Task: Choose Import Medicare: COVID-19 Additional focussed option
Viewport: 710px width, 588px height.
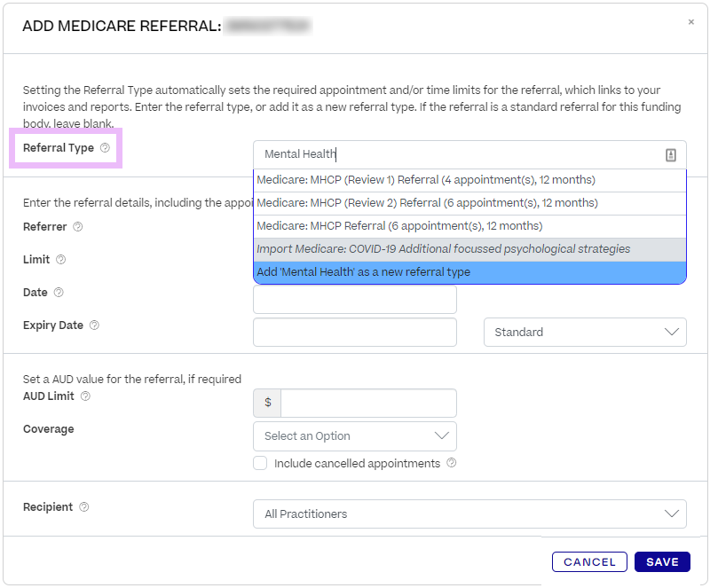Action: (469, 249)
